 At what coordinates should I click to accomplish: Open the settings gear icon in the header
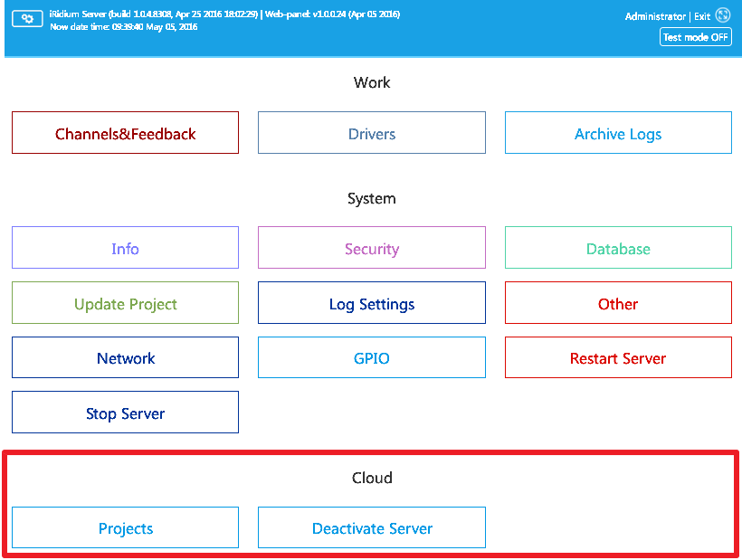26,18
